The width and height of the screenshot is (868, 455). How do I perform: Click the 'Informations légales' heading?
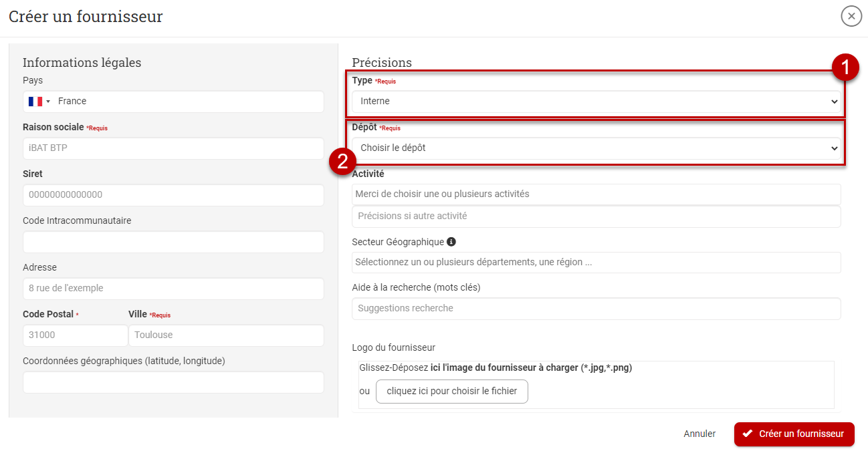click(x=82, y=62)
